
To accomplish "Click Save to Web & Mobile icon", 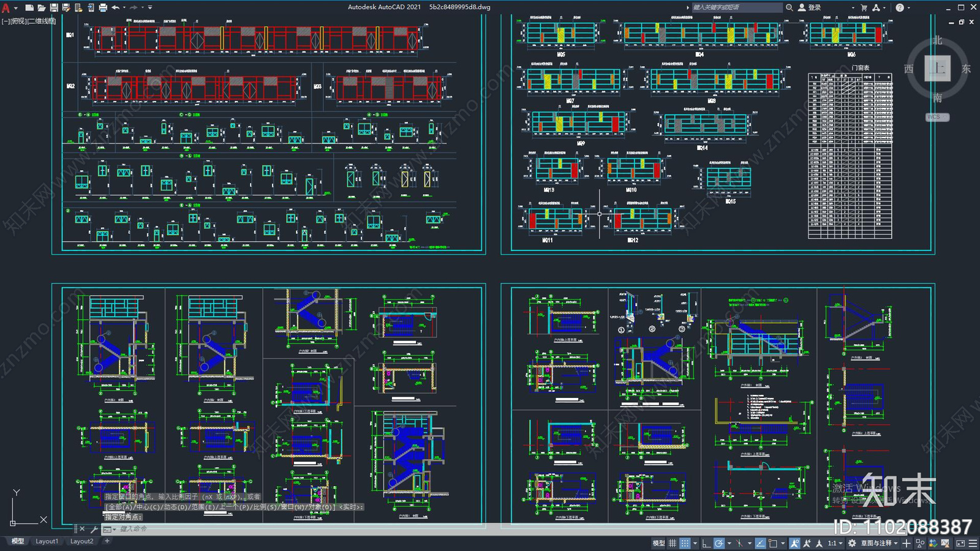I will pyautogui.click(x=91, y=7).
